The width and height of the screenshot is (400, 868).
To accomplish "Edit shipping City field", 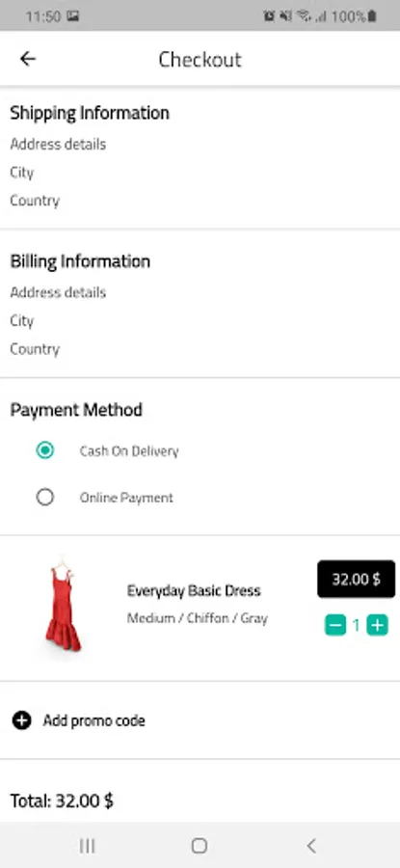I will [22, 173].
